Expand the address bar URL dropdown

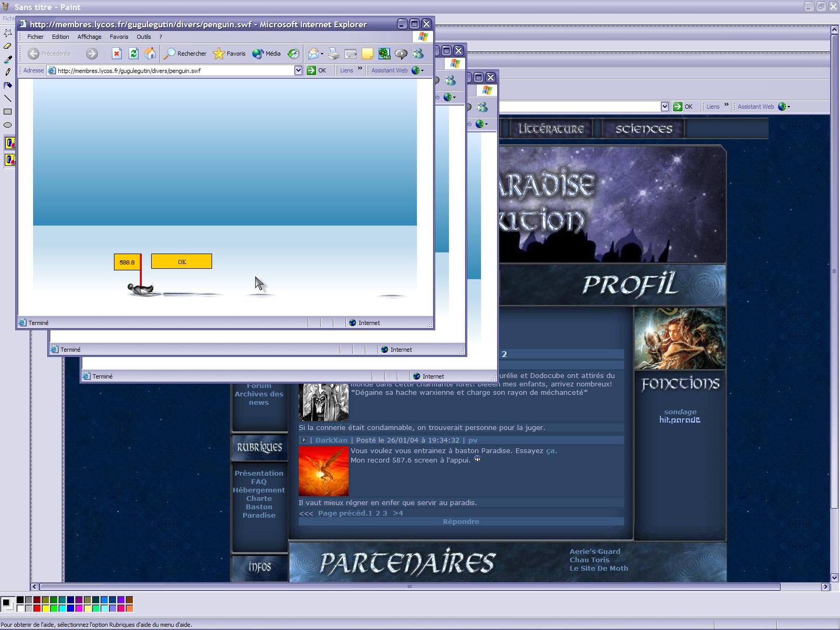click(x=298, y=70)
